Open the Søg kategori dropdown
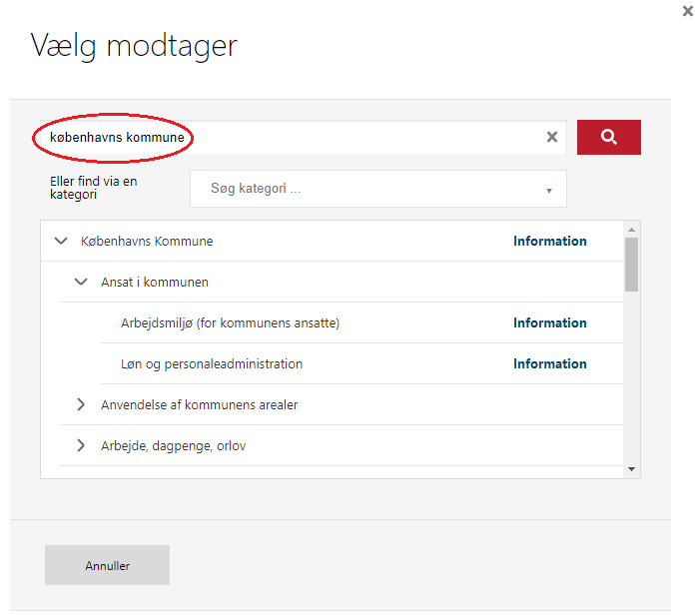 pyautogui.click(x=377, y=189)
